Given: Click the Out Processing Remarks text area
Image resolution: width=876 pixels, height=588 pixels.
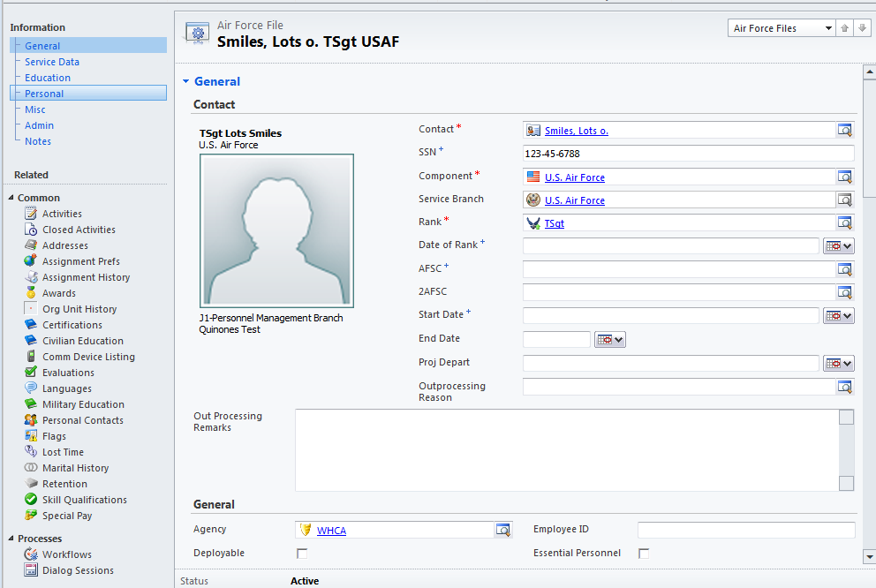Looking at the screenshot, I should pos(567,450).
